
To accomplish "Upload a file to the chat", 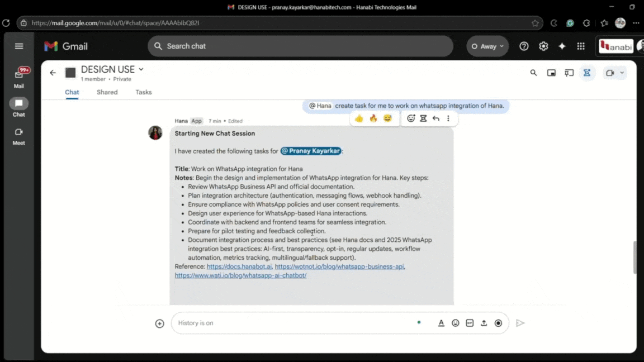I will tap(484, 323).
